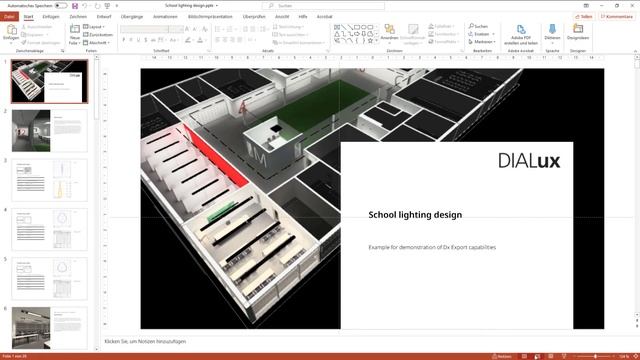640x360 pixels.
Task: Open the Bildschirmpräsentation tab
Action: click(x=210, y=17)
